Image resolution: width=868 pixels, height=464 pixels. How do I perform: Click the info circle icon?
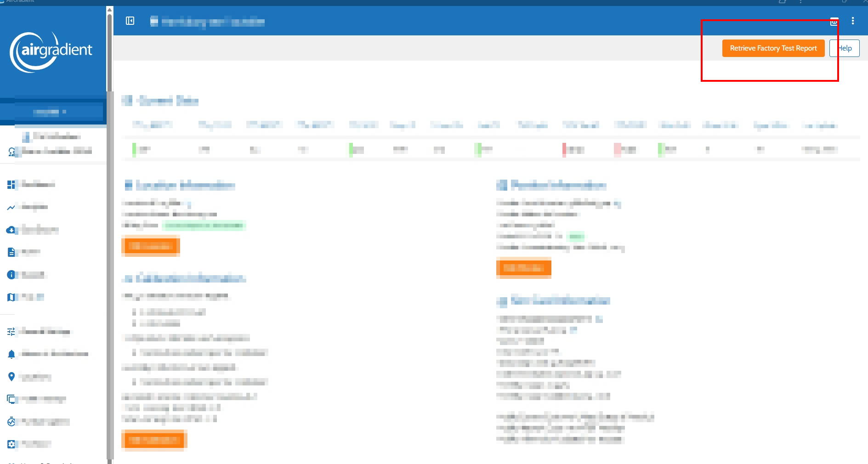pyautogui.click(x=11, y=275)
